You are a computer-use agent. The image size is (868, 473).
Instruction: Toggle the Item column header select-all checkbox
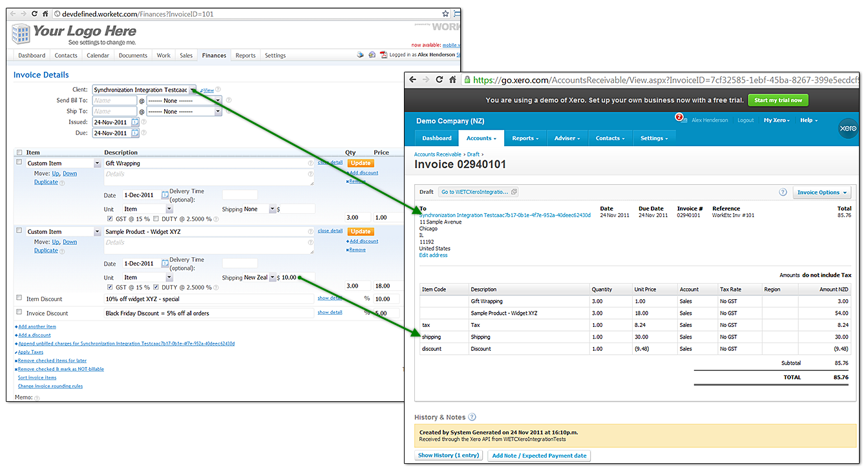[x=19, y=152]
